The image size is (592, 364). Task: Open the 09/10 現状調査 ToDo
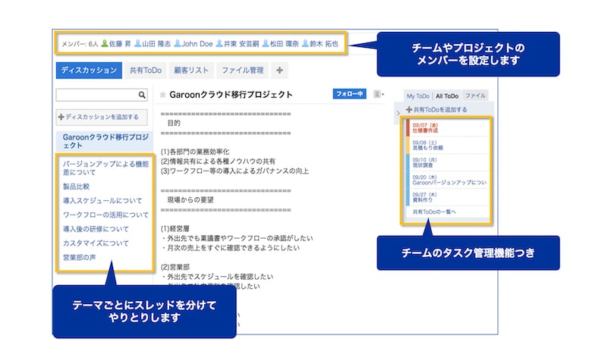click(448, 162)
